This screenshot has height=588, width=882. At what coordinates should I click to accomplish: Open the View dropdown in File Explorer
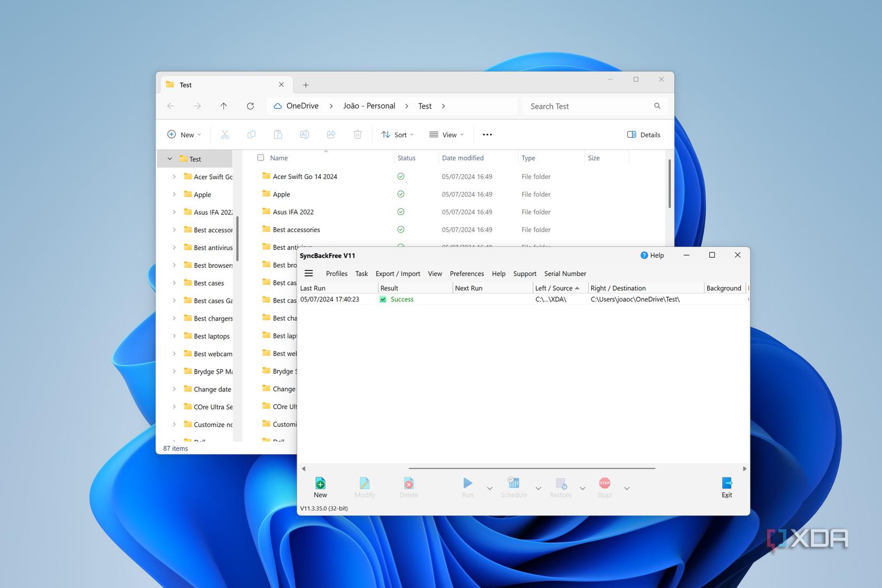[x=446, y=135]
